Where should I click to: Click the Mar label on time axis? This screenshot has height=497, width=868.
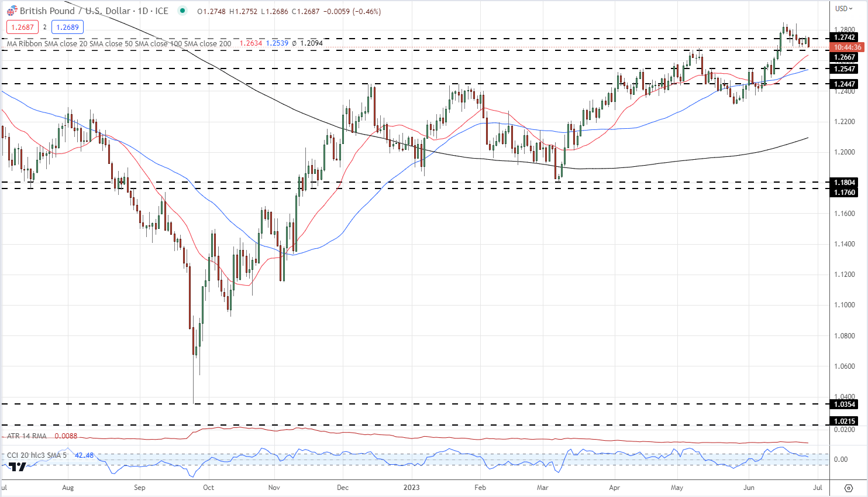tap(543, 487)
